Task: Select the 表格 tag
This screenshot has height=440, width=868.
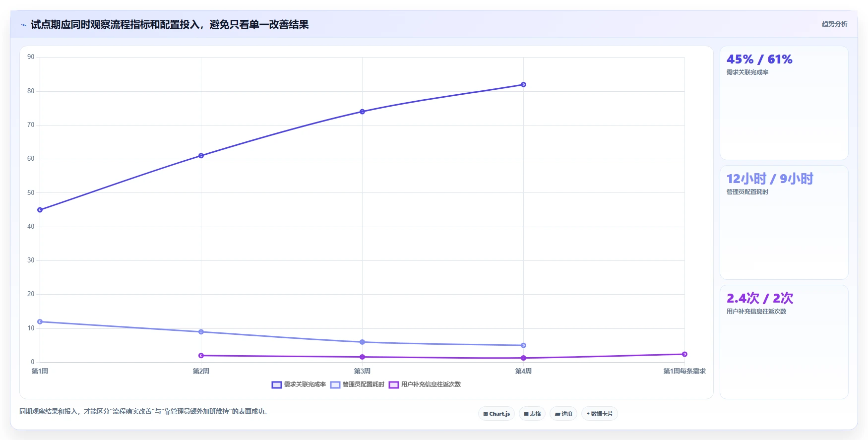Action: [532, 414]
